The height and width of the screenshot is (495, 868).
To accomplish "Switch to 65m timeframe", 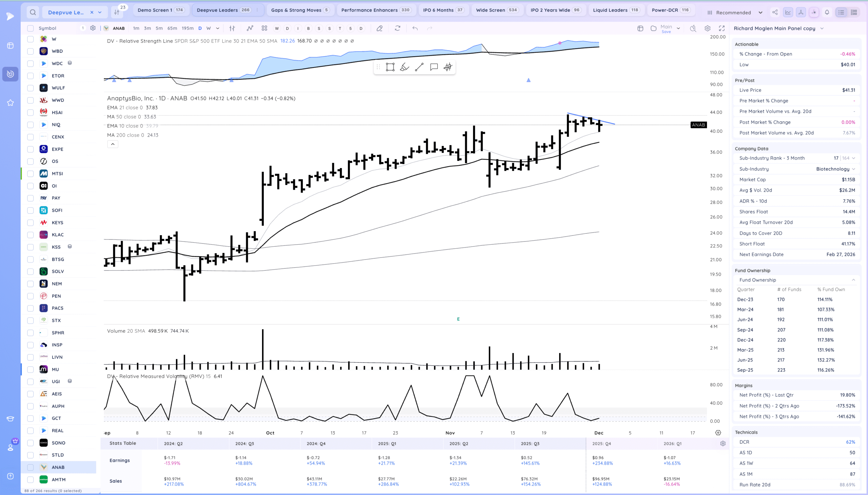I will 172,28.
